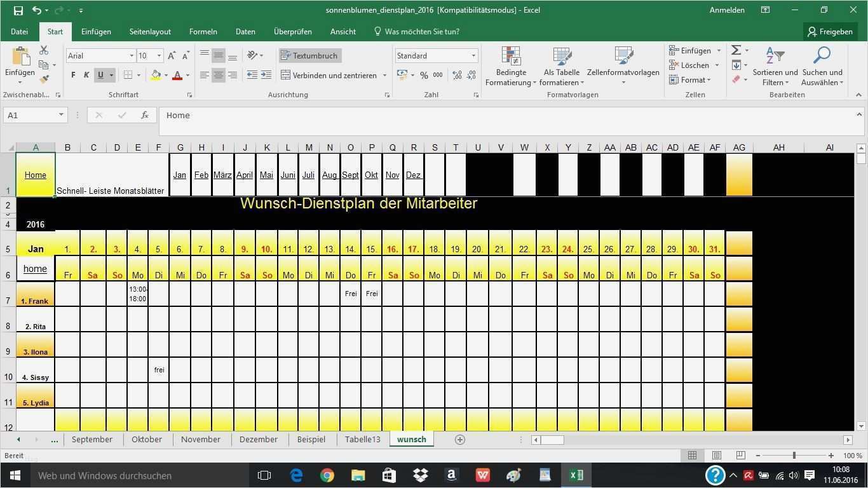Viewport: 868px width, 488px height.
Task: Click the Freigeben button
Action: coord(831,31)
